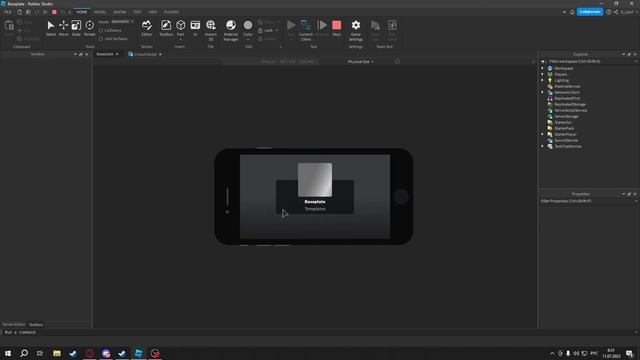Expand the Players tree node
The image size is (640, 360).
[x=543, y=74]
